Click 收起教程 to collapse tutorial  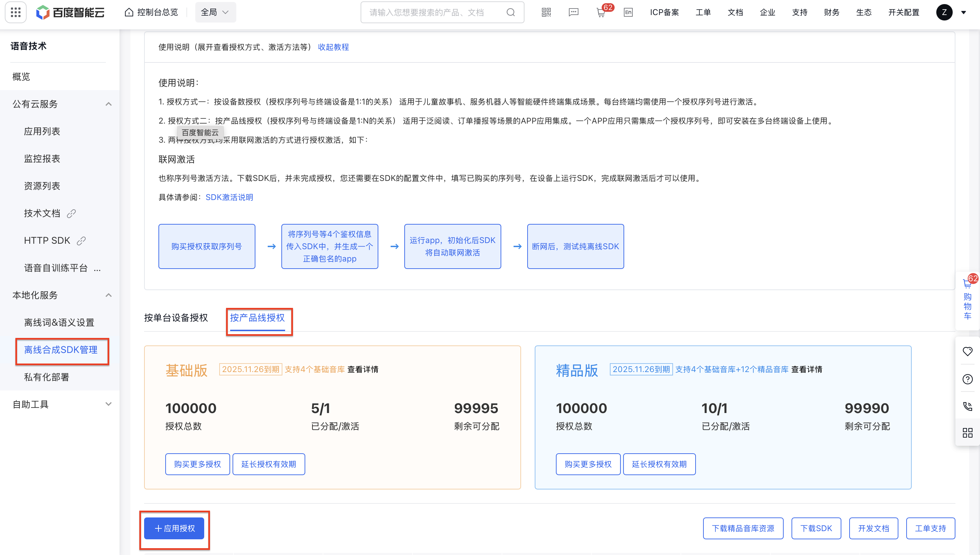coord(333,47)
